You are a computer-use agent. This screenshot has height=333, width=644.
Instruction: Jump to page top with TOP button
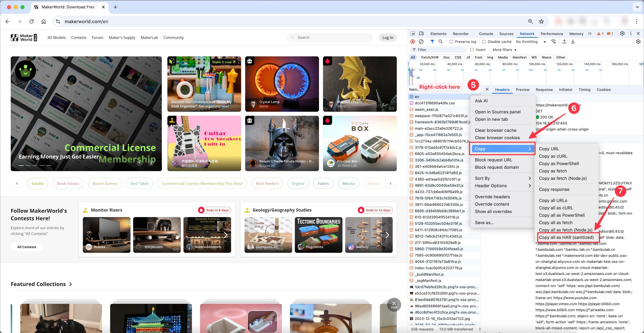(394, 305)
